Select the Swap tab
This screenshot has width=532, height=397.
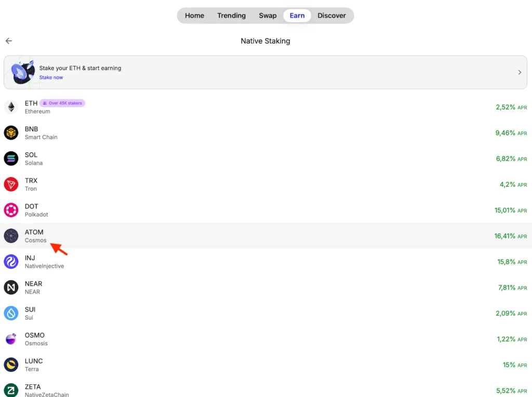pyautogui.click(x=268, y=16)
